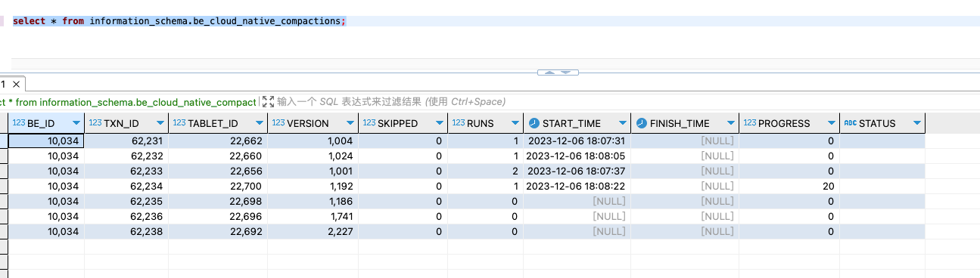Select START_TIME cell 2023-12-06 18:07:31

pos(577,141)
